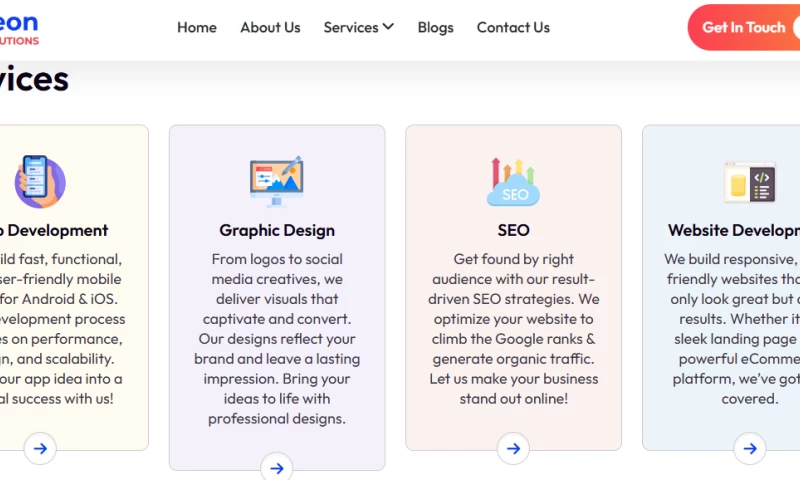Image resolution: width=800 pixels, height=480 pixels.
Task: Open the arrow under Website Development card
Action: pyautogui.click(x=749, y=448)
